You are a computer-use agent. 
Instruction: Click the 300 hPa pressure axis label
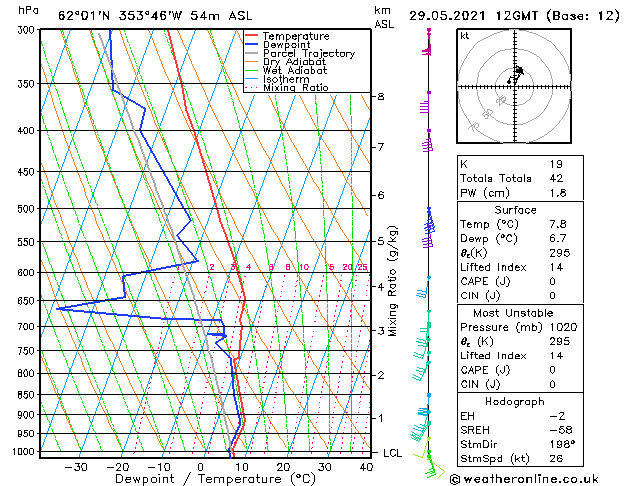(x=28, y=30)
